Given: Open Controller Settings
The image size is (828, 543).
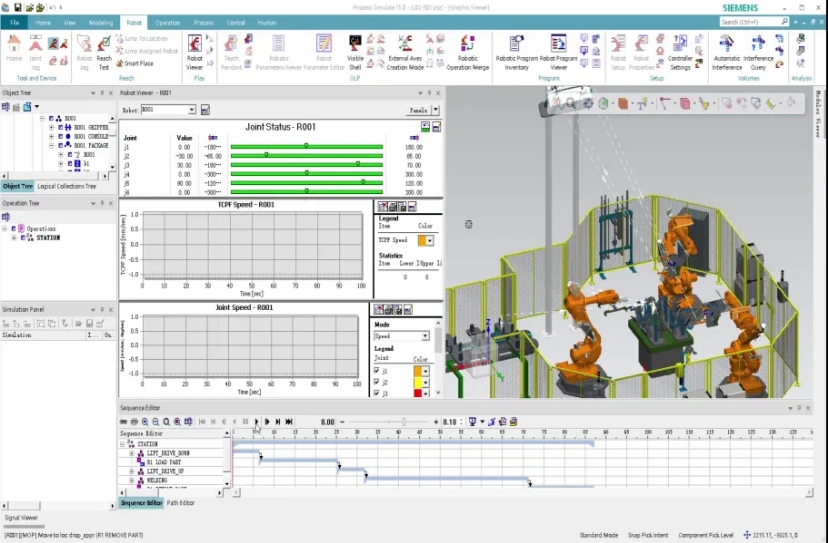Looking at the screenshot, I should point(680,50).
